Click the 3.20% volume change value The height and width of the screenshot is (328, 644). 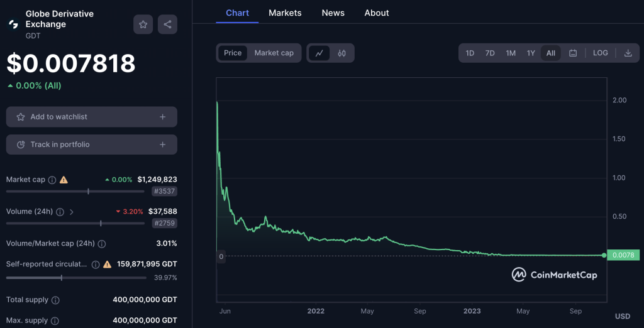tap(130, 212)
